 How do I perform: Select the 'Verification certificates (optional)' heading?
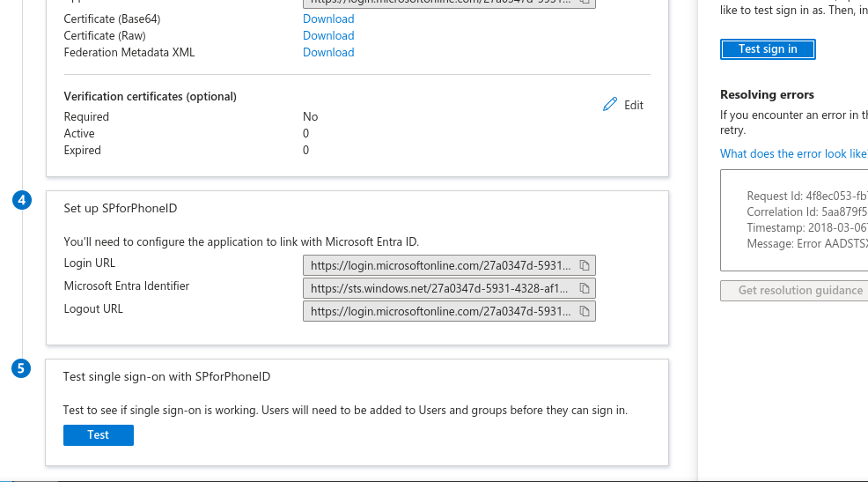[x=150, y=96]
